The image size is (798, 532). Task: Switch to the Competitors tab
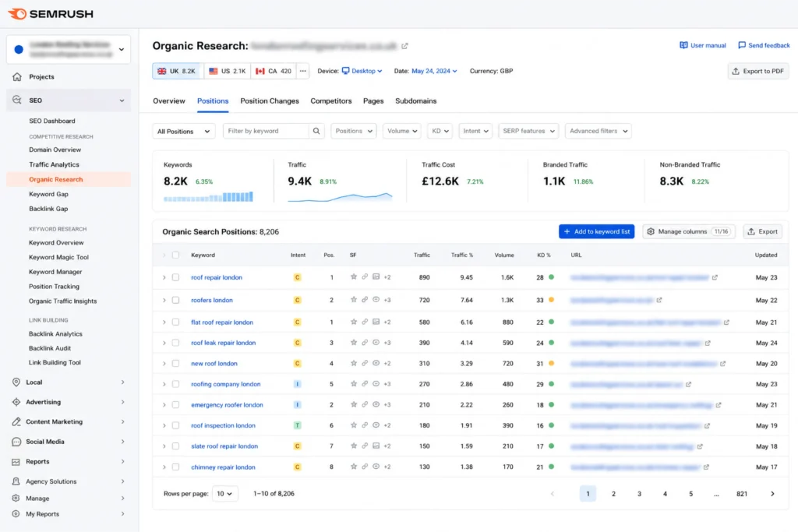pyautogui.click(x=330, y=101)
